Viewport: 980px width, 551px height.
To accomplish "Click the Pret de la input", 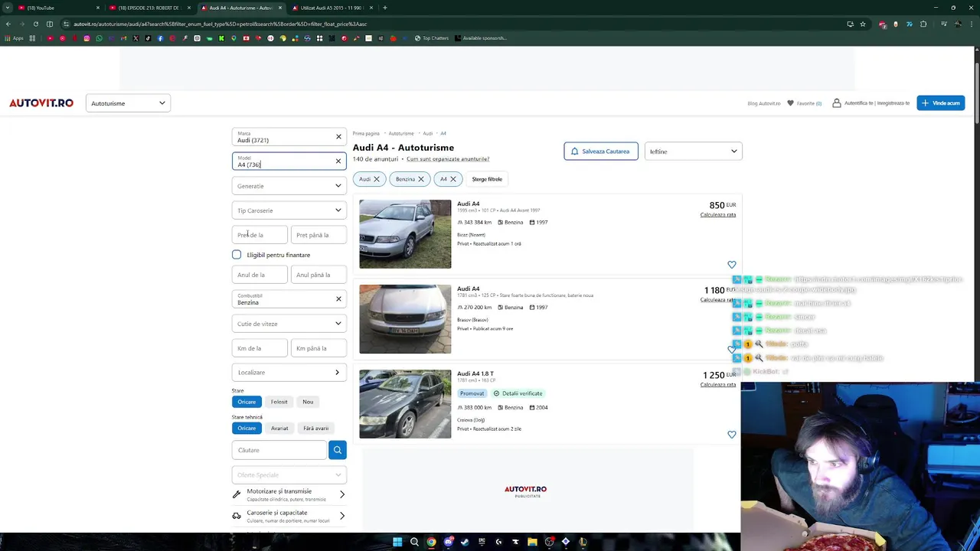I will point(260,235).
